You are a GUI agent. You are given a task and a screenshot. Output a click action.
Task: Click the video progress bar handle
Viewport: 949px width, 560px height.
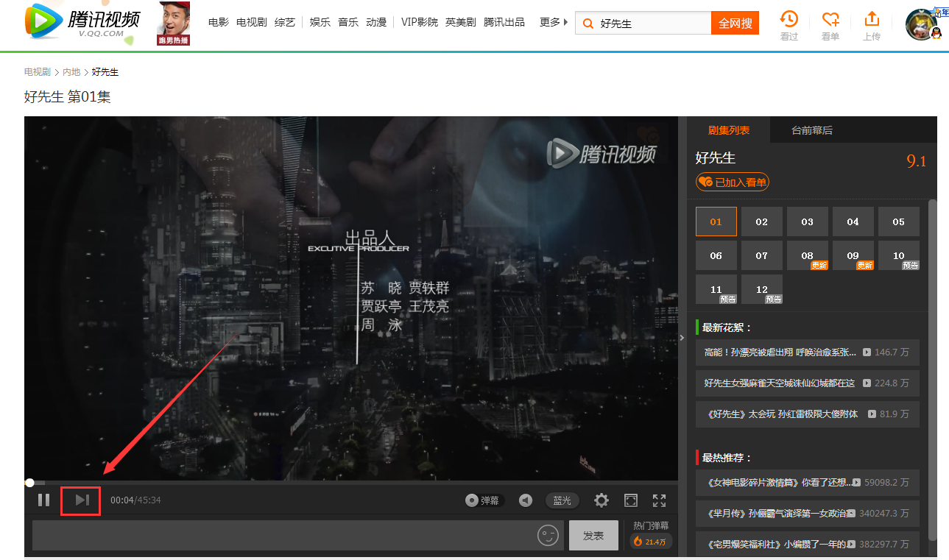29,483
